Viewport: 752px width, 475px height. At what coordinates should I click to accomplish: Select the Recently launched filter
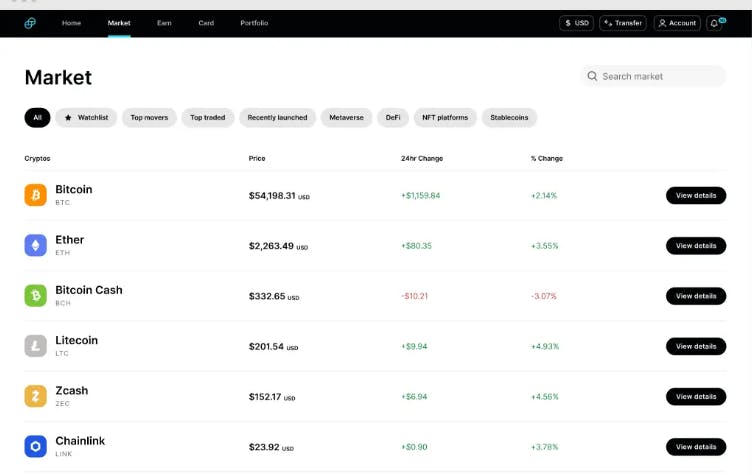(277, 118)
